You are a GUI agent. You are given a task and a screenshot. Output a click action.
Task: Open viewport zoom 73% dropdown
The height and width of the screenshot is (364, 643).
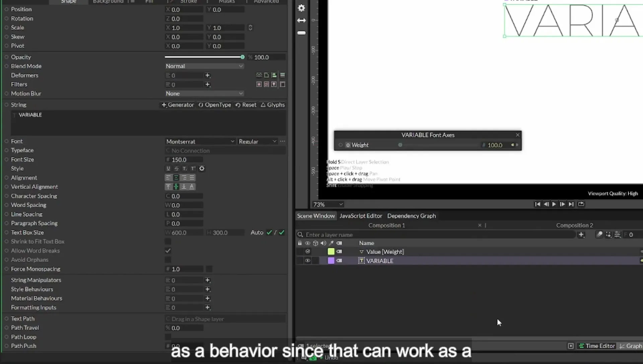click(x=328, y=204)
